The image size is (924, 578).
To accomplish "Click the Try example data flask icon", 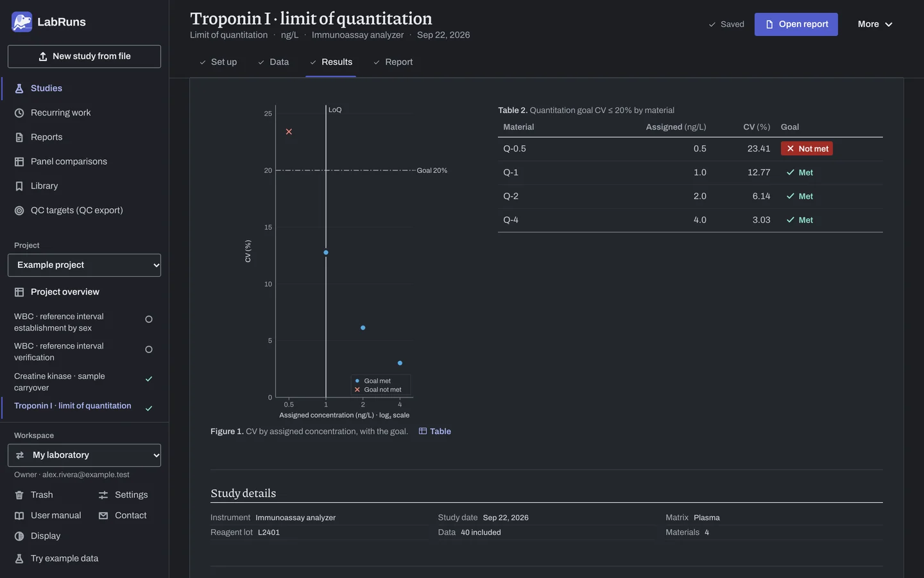I will tap(19, 559).
